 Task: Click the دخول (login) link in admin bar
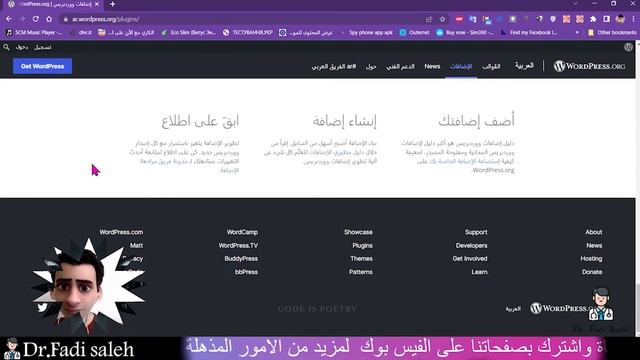22,47
